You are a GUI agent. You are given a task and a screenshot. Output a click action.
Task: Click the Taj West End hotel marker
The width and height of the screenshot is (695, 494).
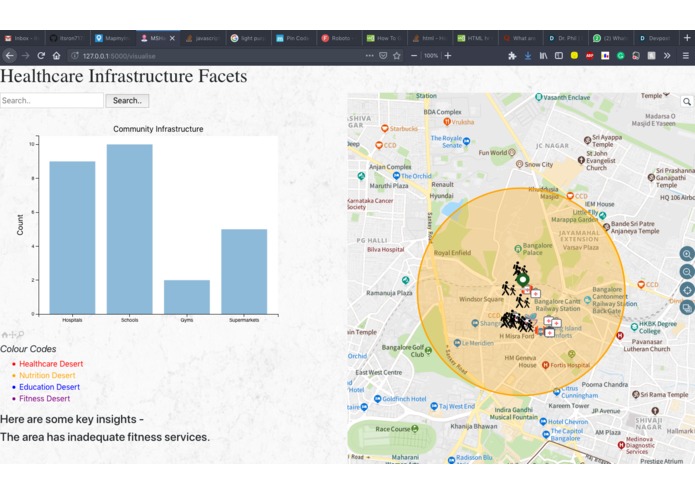(434, 406)
